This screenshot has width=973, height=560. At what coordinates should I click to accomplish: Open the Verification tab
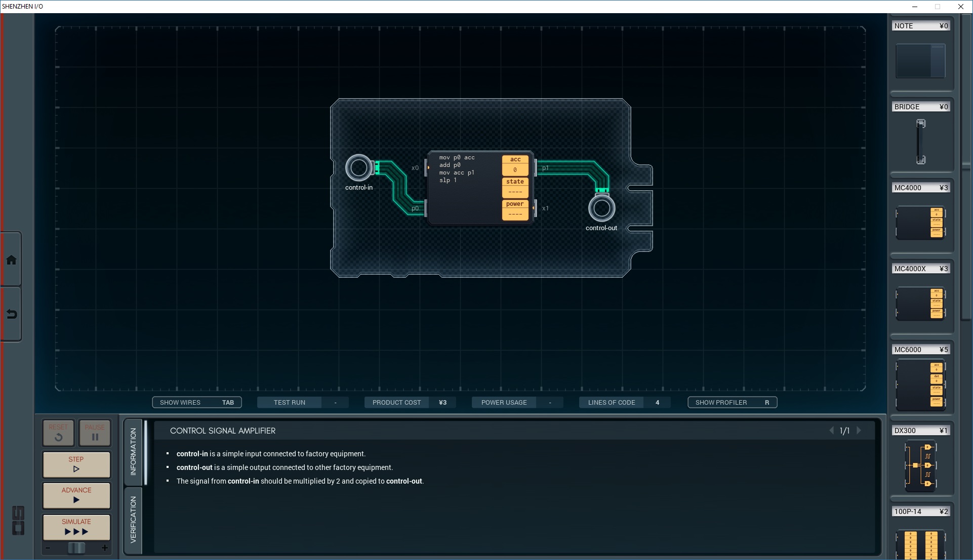(133, 520)
